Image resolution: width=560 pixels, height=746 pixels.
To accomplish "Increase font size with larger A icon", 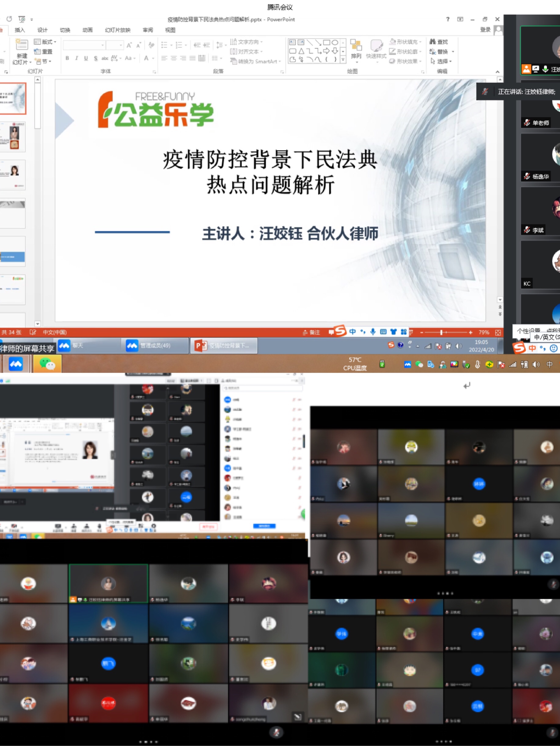I will 129,45.
